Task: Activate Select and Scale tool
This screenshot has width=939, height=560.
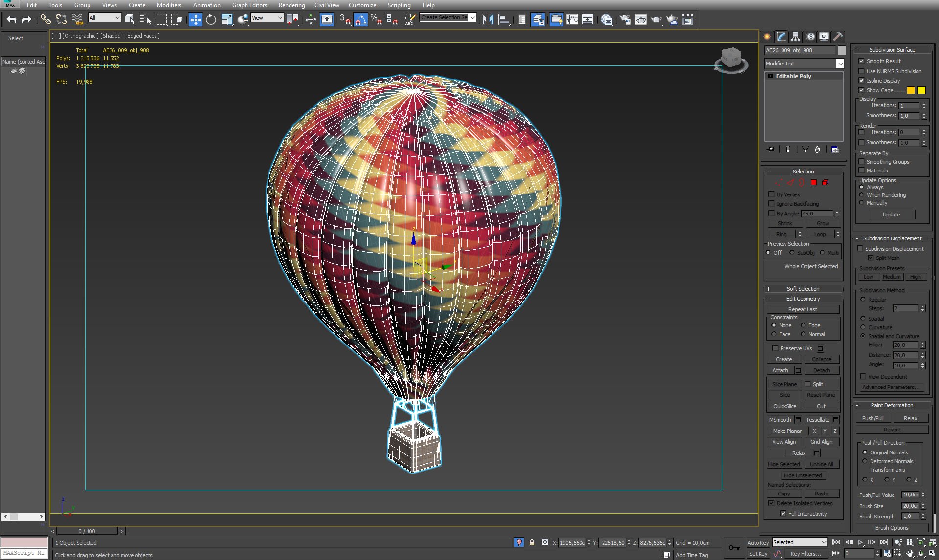Action: [x=227, y=20]
